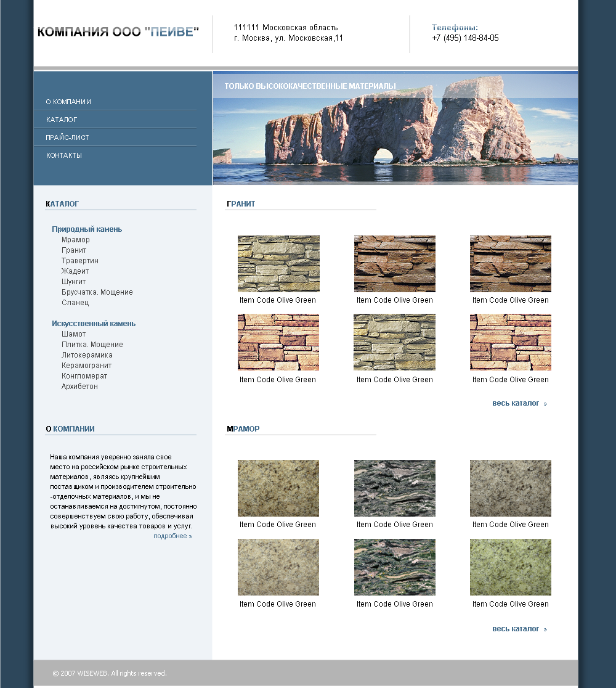Open the КАТАЛОГ navigation menu item
The image size is (616, 688).
click(62, 120)
